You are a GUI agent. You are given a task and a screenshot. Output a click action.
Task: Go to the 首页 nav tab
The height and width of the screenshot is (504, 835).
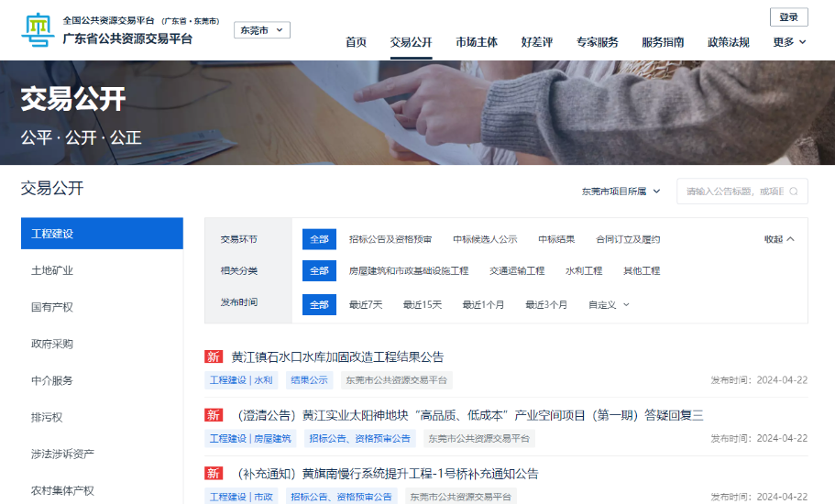pos(356,42)
